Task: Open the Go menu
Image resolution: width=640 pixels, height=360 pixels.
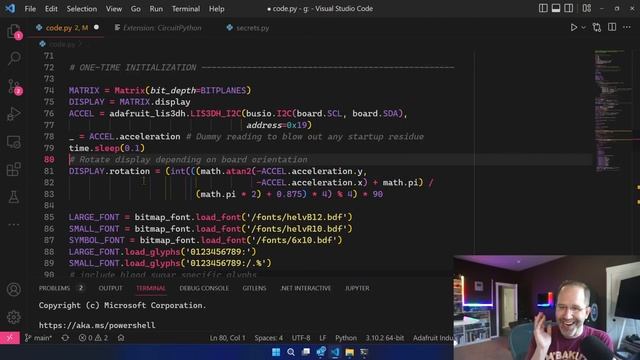Action: point(136,9)
